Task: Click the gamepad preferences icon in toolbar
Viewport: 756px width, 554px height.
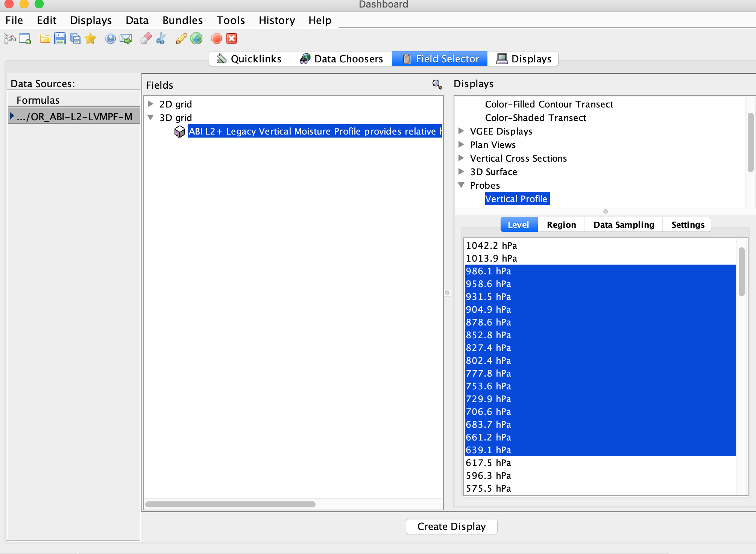Action: pos(10,38)
